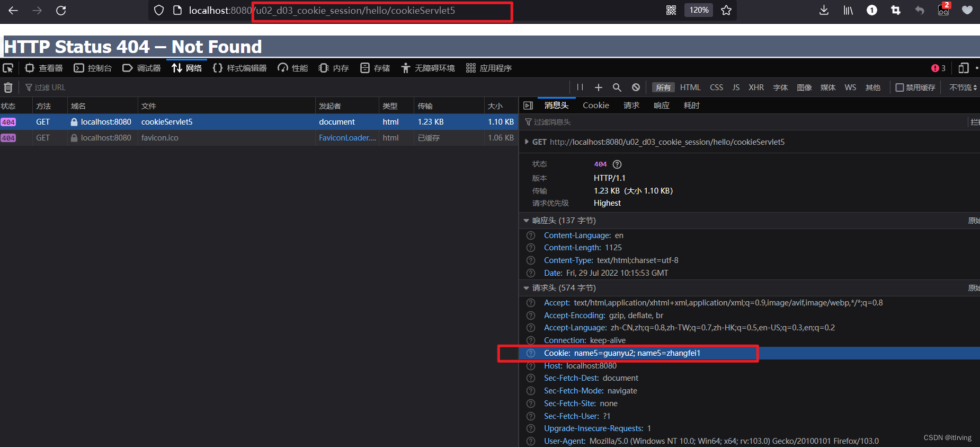Screen dimensions: 980x447
Task: Toggle the 字体 request type filter
Action: tap(780, 87)
